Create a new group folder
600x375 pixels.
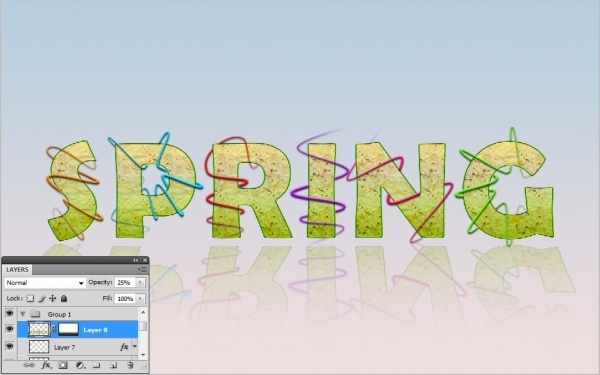tap(96, 365)
